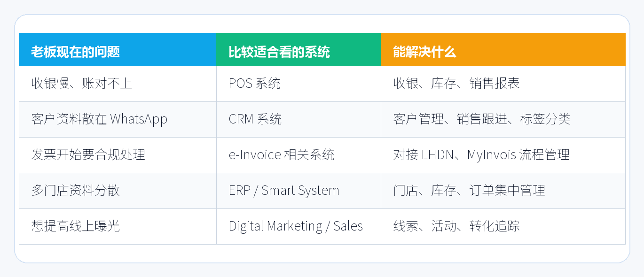Click the CRM 系统 cell
Screen dimensions: 644x277
298,119
